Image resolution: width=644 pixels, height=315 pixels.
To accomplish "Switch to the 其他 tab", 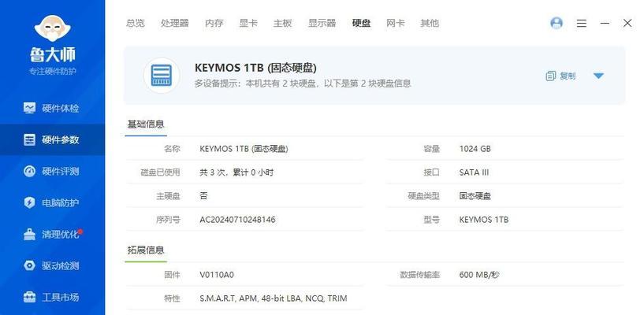I will pyautogui.click(x=430, y=24).
